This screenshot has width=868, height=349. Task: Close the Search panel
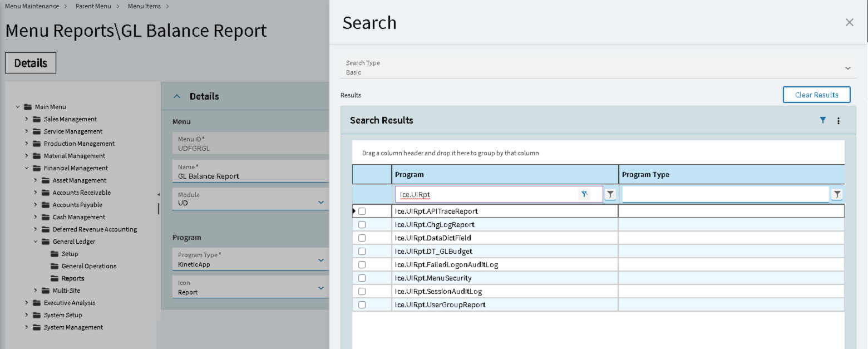point(849,22)
